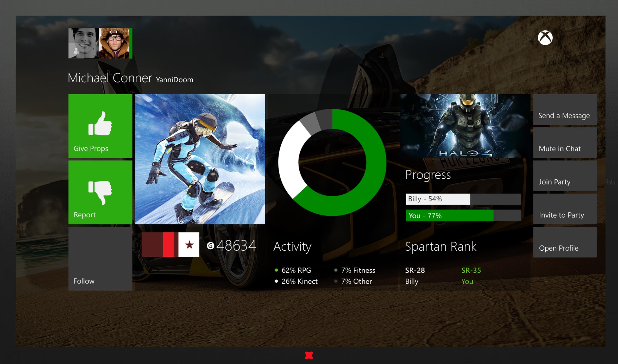Screen dimensions: 618x364
Task: Open Profile from the side menu
Action: click(565, 242)
